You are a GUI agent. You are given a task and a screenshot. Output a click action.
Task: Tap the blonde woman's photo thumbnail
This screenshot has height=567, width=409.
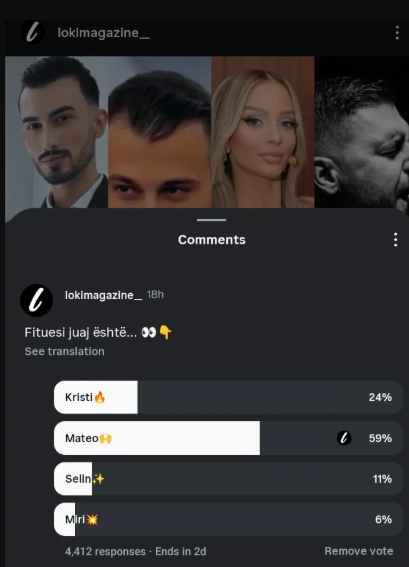(x=263, y=132)
